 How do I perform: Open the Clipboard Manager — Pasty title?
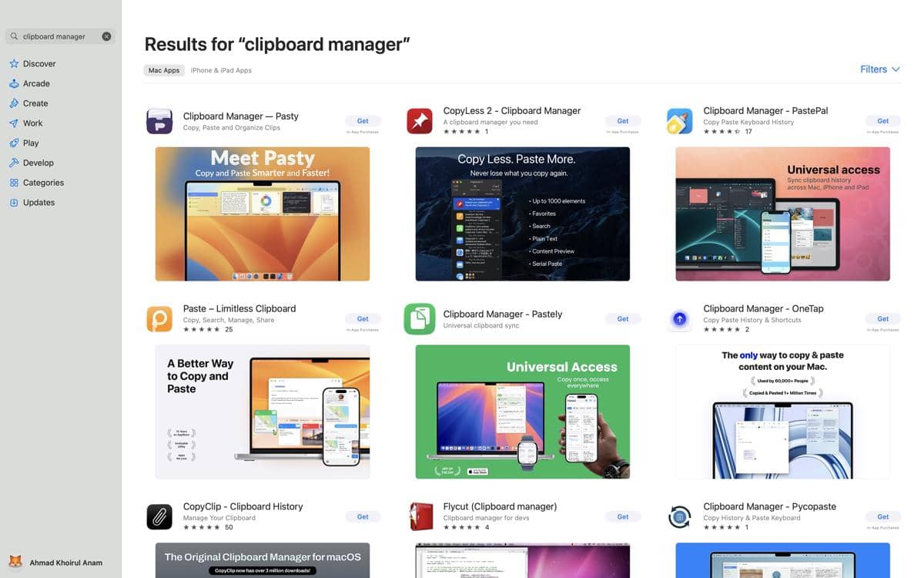click(x=241, y=116)
